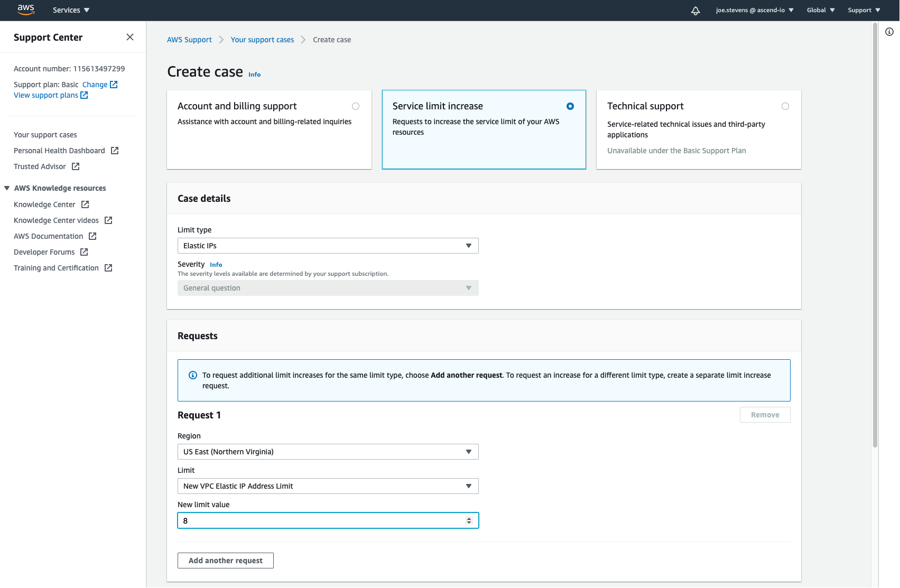Collapse AWS Knowledge resources section
This screenshot has height=588, width=900.
click(7, 188)
